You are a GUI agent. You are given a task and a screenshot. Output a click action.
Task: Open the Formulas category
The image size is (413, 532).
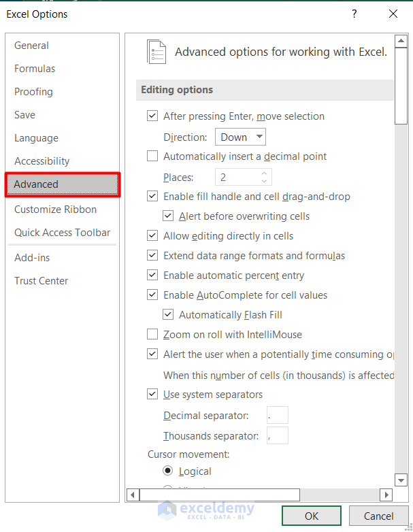[35, 69]
